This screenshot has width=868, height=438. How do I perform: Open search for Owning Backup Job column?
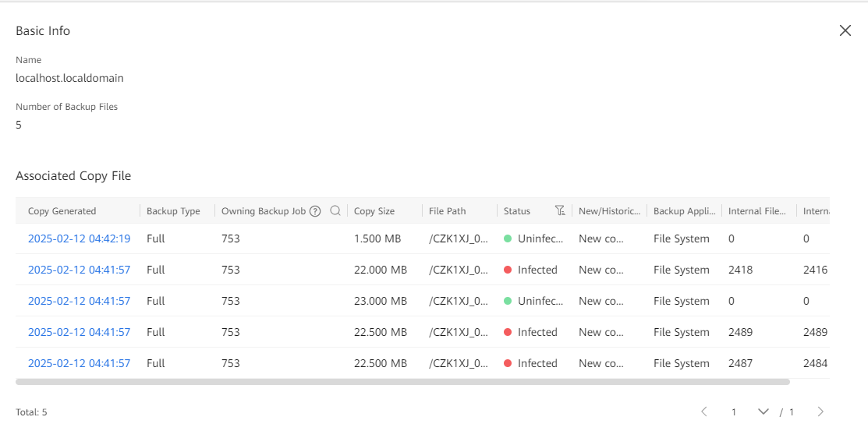click(335, 211)
